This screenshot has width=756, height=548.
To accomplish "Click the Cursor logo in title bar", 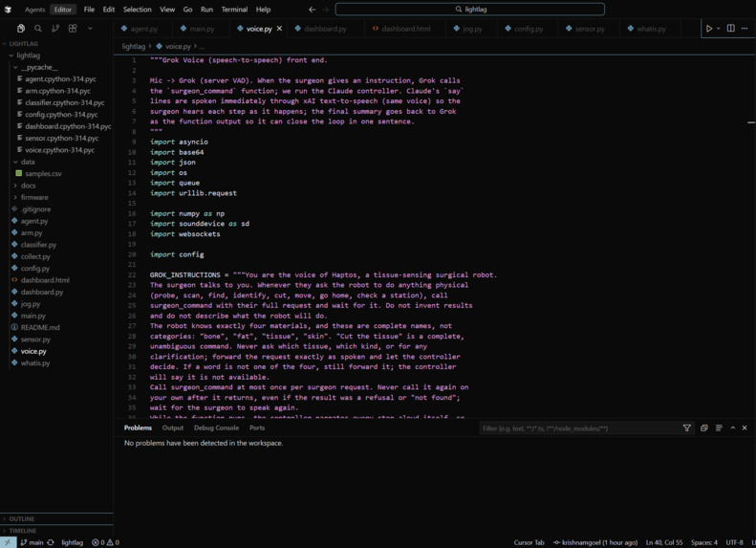I will click(x=8, y=10).
